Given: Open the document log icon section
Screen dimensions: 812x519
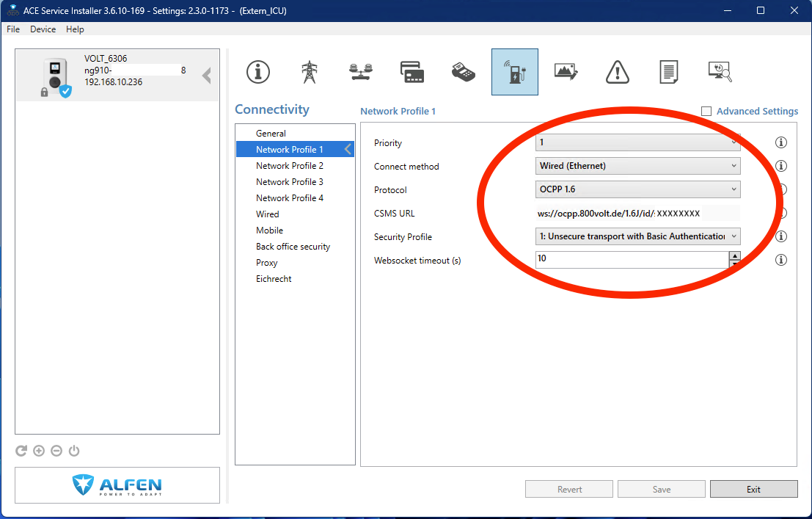Looking at the screenshot, I should [x=668, y=72].
